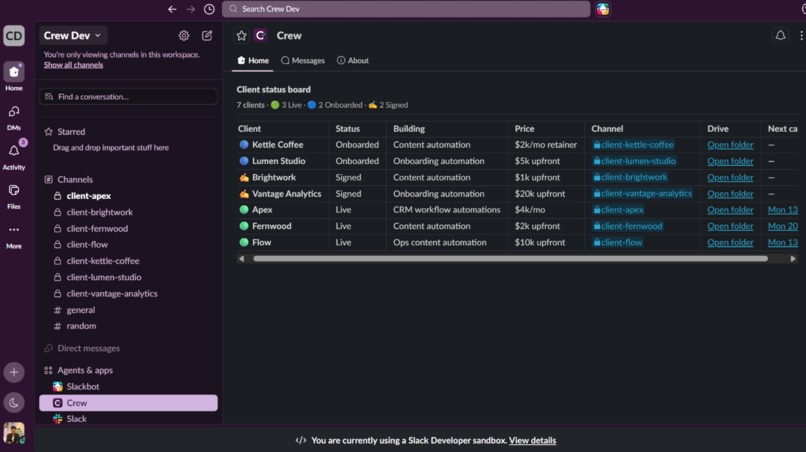The width and height of the screenshot is (806, 452).
Task: Expand the Crew Dev workspace menu
Action: 72,35
